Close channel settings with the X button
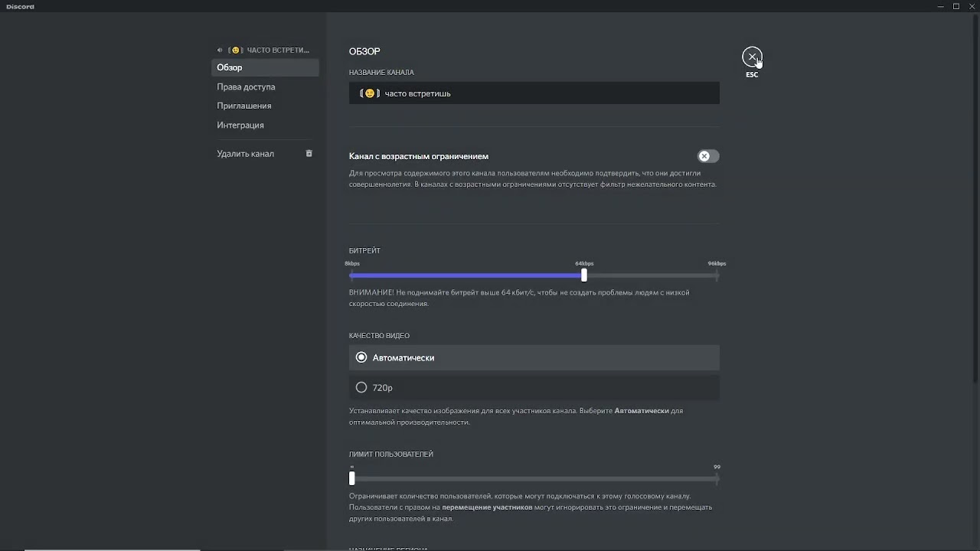The height and width of the screenshot is (551, 980). coord(752,57)
